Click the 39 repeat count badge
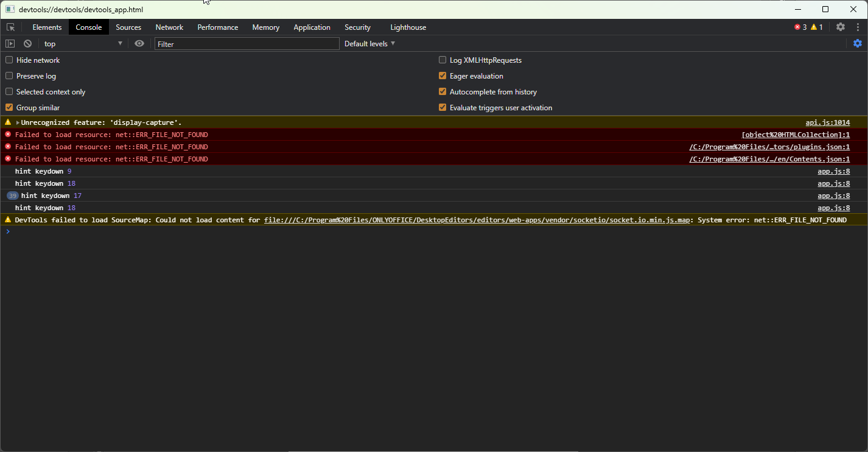 (13, 196)
